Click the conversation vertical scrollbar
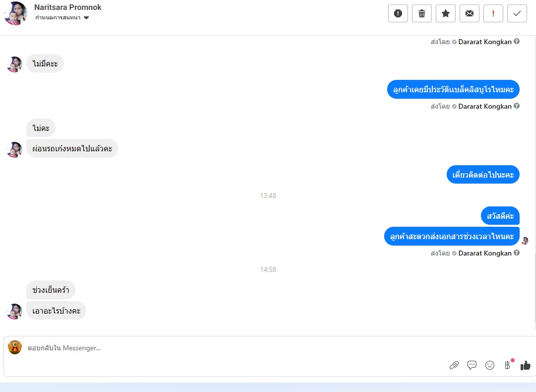Screen dimensions: 536x392 pyautogui.click(x=535, y=287)
